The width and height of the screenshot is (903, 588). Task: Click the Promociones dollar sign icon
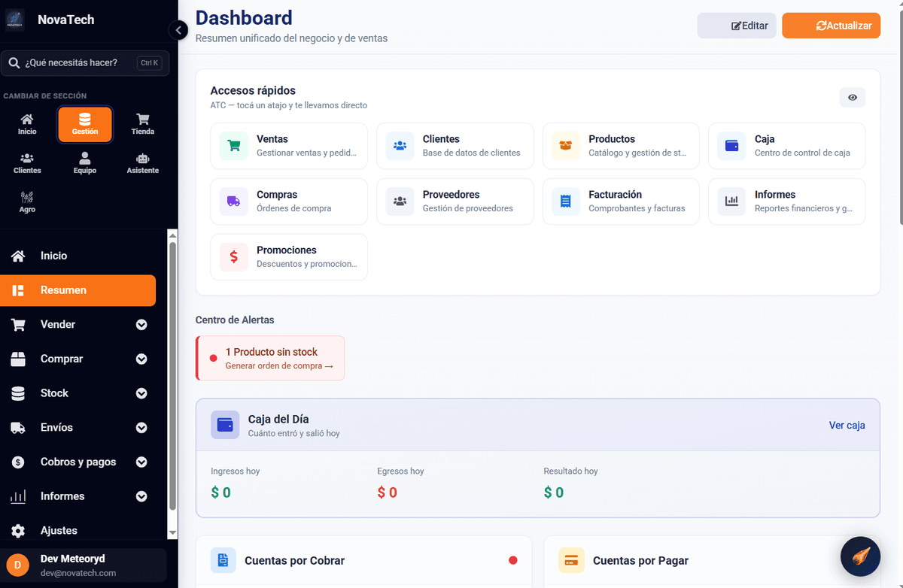click(234, 257)
